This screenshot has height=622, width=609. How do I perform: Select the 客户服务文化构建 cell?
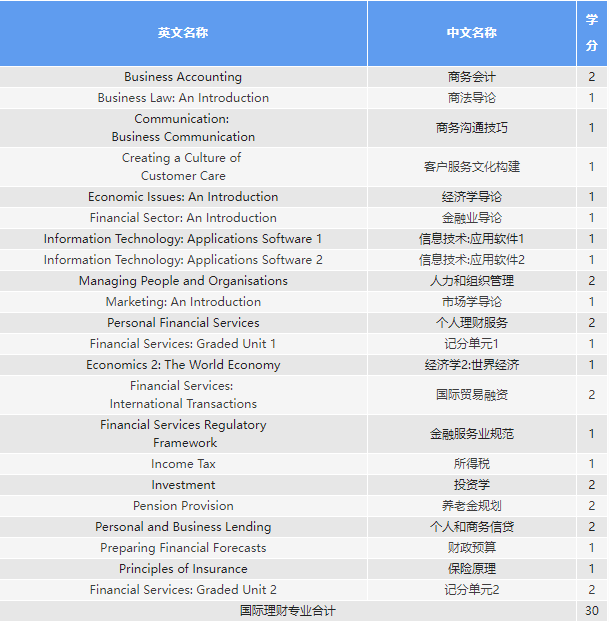472,167
